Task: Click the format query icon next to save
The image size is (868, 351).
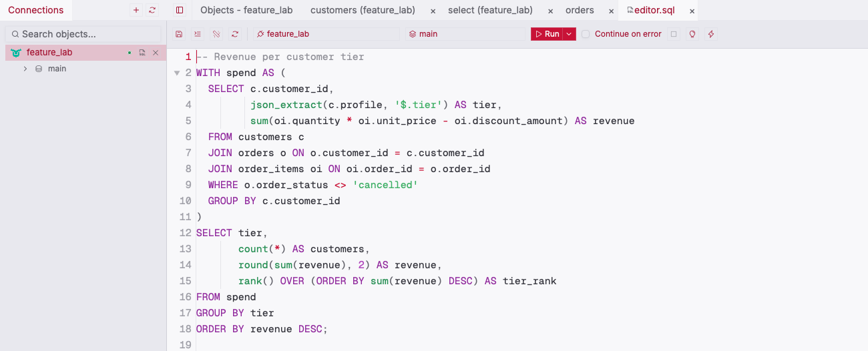Action: click(x=197, y=34)
